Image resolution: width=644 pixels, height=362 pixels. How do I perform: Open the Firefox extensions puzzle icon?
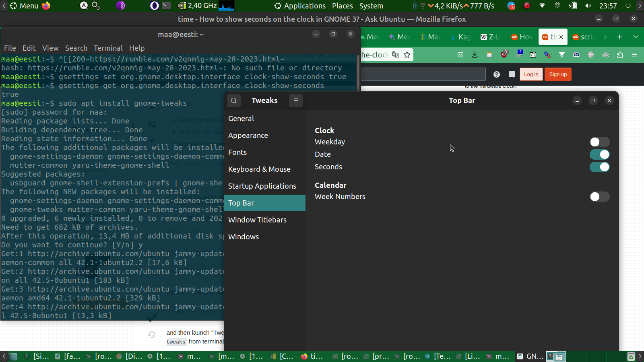[620, 55]
